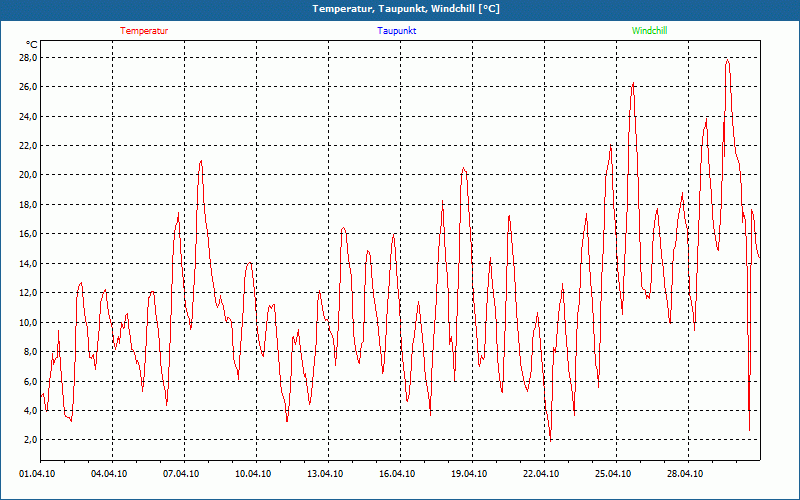Image resolution: width=800 pixels, height=500 pixels.
Task: Click the 12,0 y-axis value
Action: click(x=29, y=293)
